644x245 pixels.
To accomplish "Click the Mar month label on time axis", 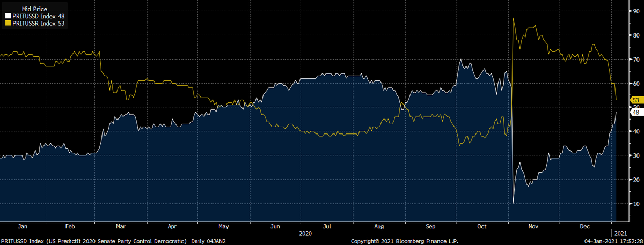I will tap(120, 226).
